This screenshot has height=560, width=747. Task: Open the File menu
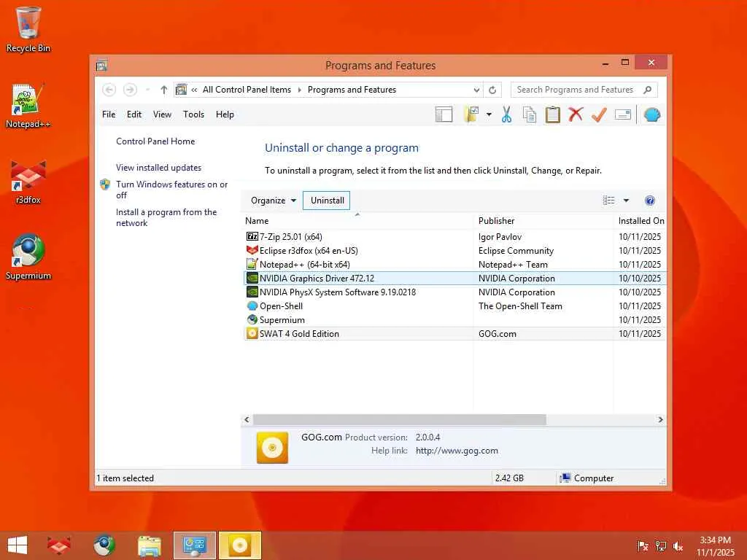109,114
